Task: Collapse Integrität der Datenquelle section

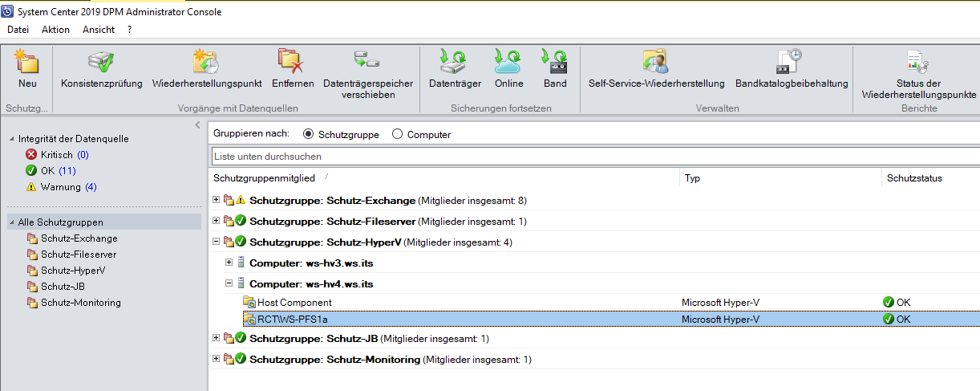Action: coord(11,139)
